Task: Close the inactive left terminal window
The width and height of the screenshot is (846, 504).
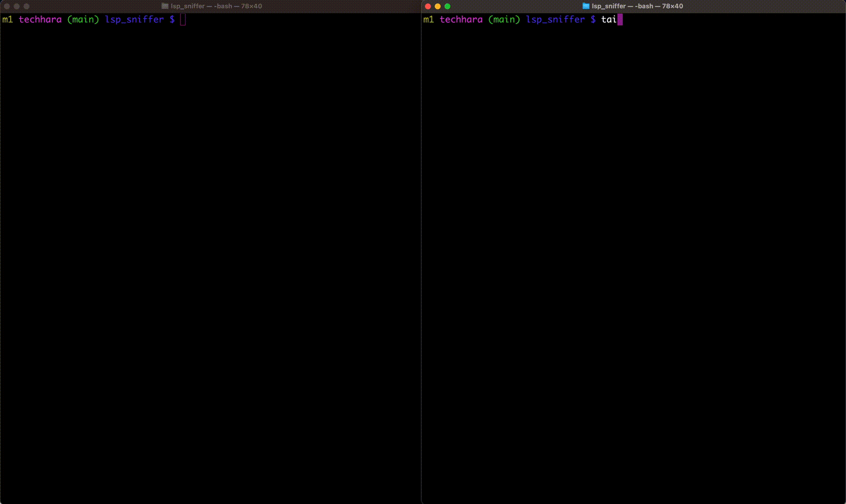Action: pyautogui.click(x=7, y=6)
